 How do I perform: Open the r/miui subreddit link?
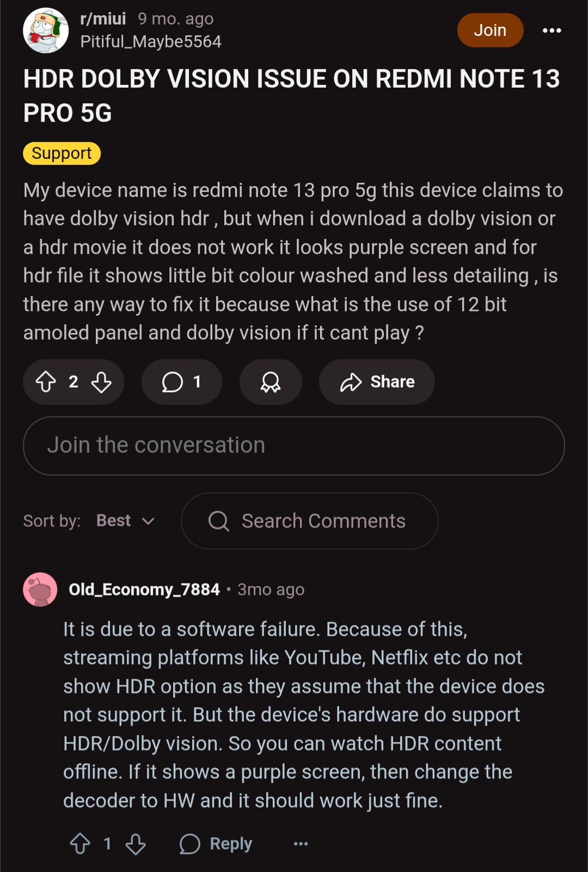pyautogui.click(x=103, y=19)
